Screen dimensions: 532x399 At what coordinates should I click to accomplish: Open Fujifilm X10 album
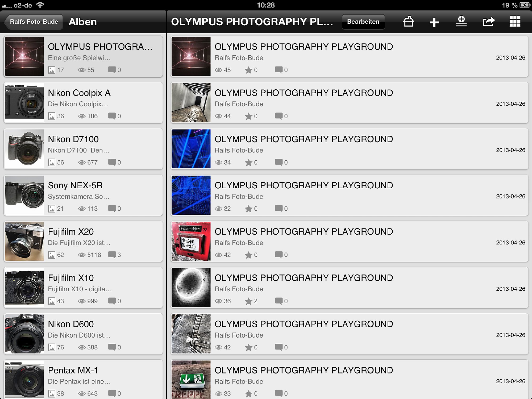(x=83, y=288)
